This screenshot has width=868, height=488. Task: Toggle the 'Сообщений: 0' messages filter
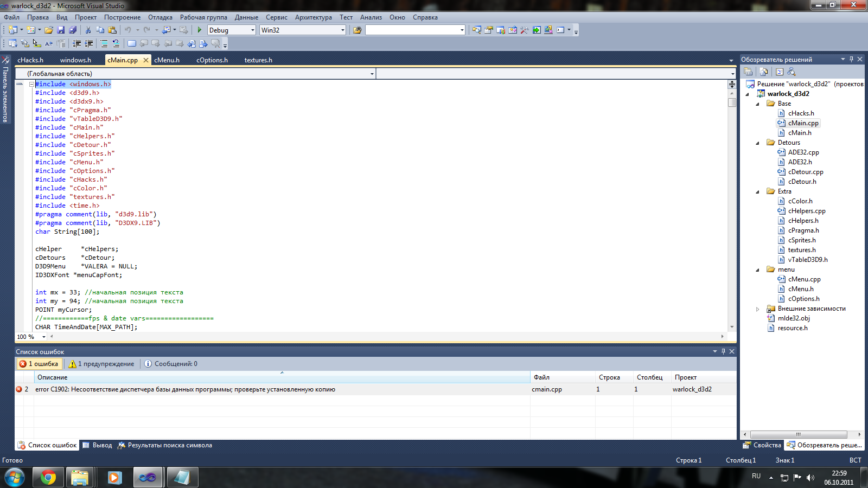[171, 364]
